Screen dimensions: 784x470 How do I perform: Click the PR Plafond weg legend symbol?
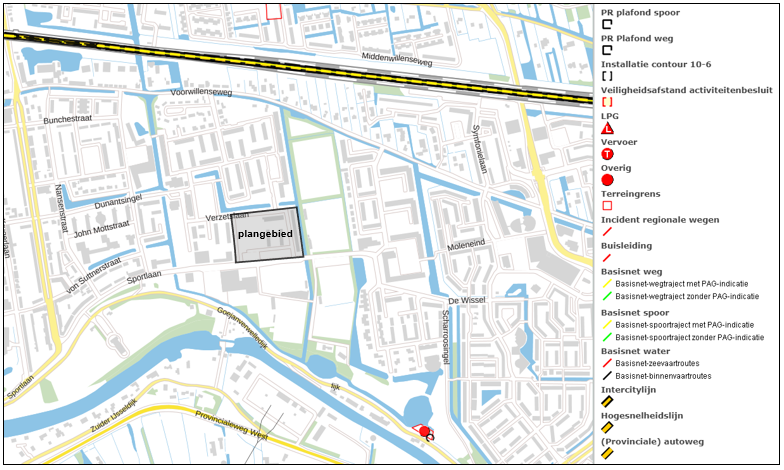coord(607,50)
